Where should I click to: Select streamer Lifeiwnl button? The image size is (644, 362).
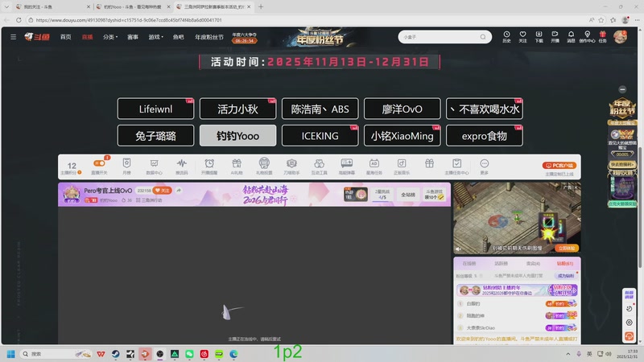155,109
